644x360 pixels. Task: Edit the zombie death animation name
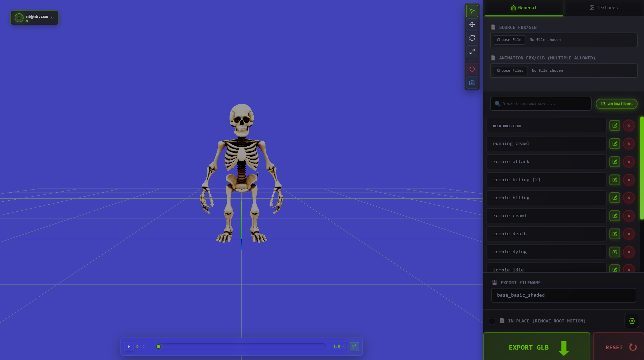614,234
